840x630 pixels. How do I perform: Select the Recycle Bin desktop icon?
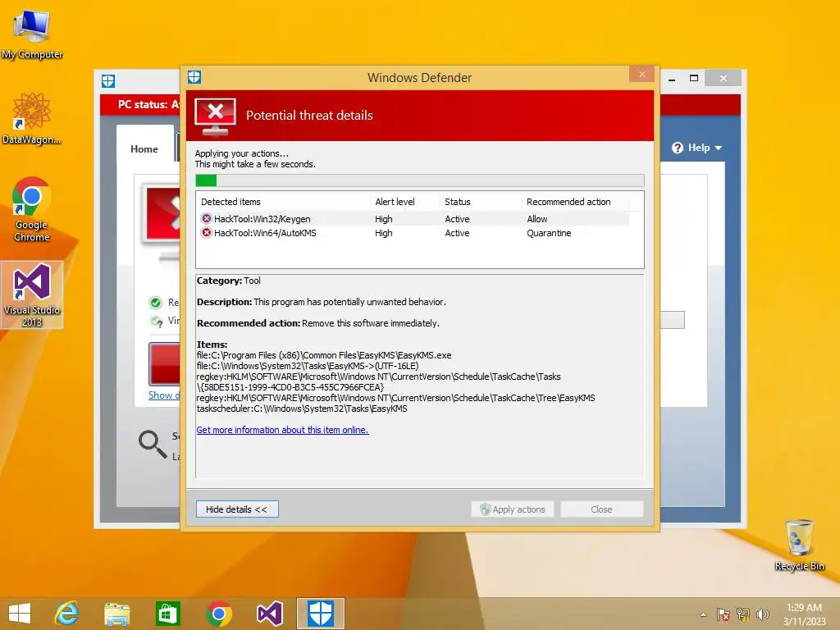coord(799,545)
